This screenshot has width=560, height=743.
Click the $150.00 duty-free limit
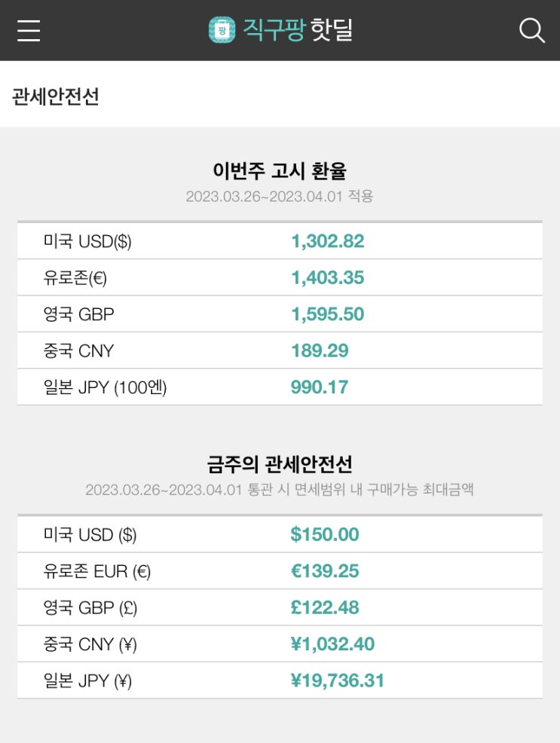(324, 535)
